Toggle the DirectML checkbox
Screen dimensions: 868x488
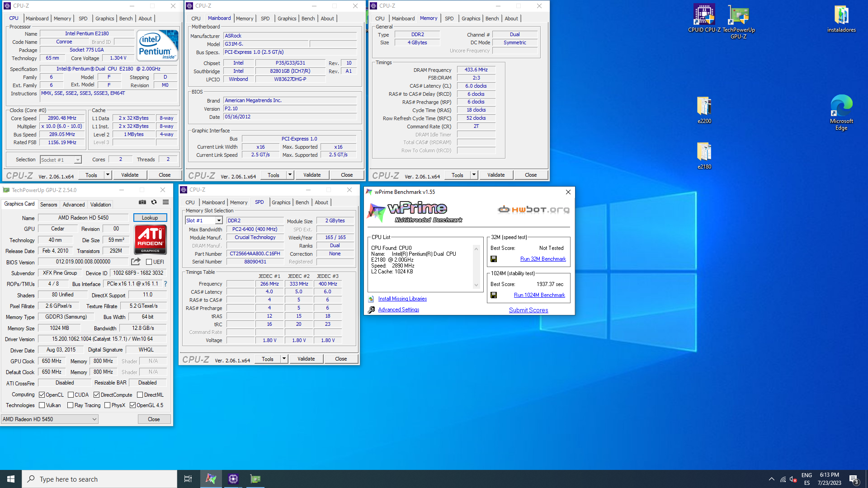pos(140,395)
